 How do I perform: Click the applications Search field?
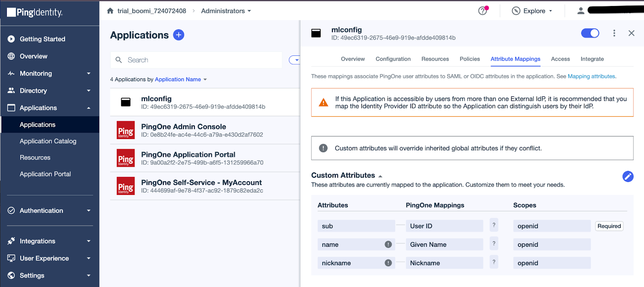point(201,60)
